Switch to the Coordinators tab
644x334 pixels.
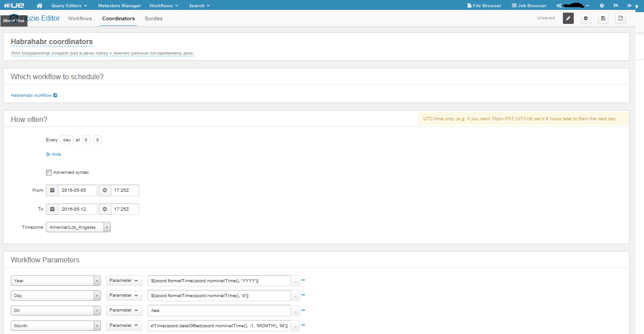pyautogui.click(x=118, y=18)
